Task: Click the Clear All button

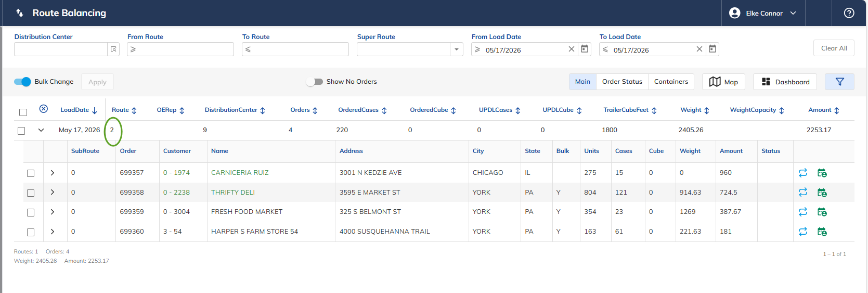Action: click(x=834, y=48)
